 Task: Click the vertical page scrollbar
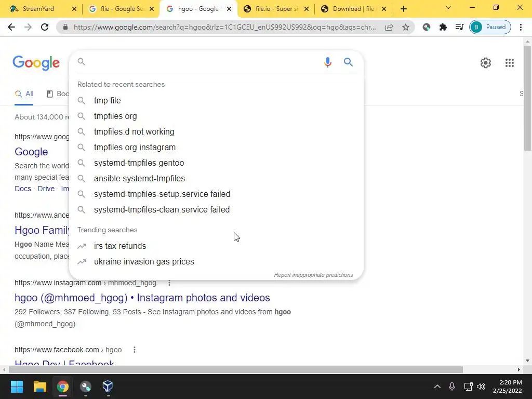pos(527,98)
